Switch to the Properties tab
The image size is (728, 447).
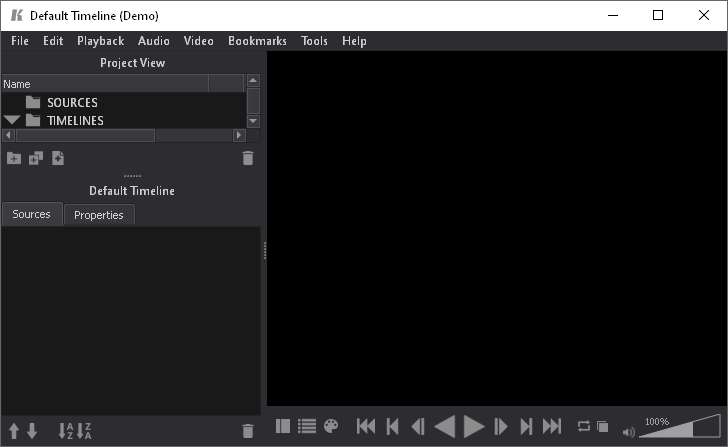coord(99,215)
